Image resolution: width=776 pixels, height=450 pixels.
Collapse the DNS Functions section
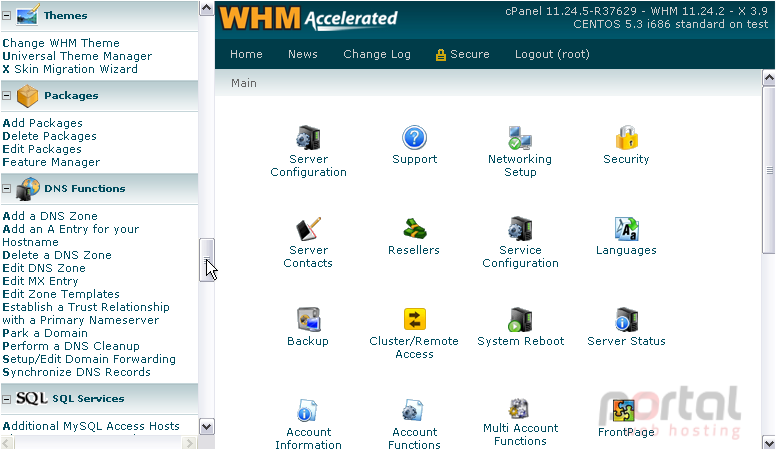coord(6,189)
